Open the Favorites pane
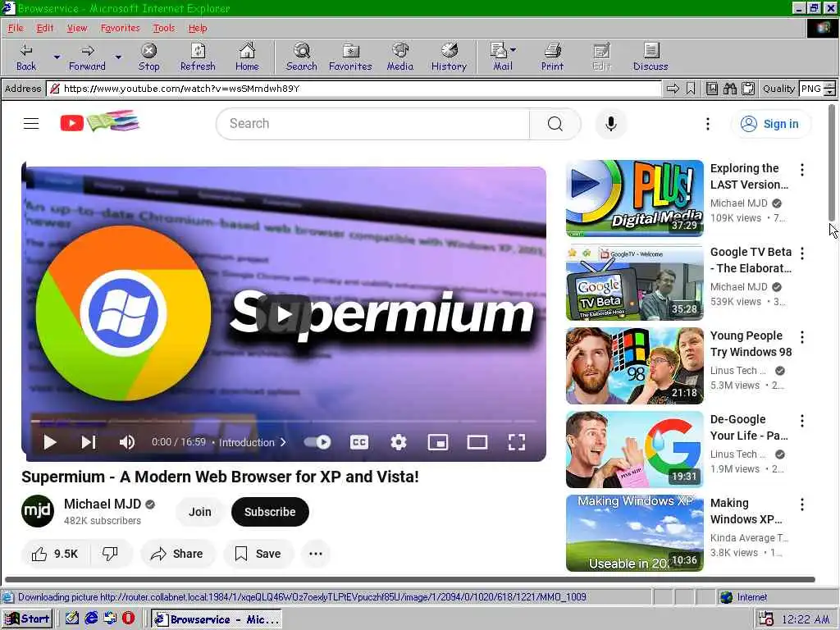Screen dimensions: 840x630 350,57
